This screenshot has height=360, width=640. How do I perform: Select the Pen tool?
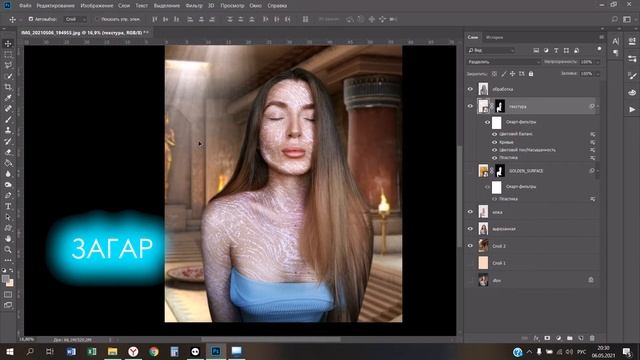pos(8,195)
